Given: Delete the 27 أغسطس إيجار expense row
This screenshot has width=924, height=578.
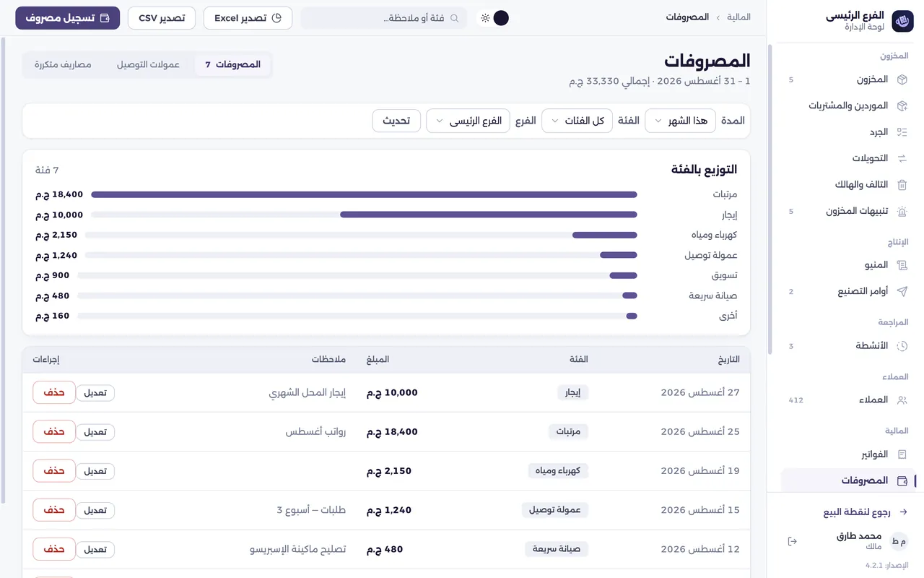Looking at the screenshot, I should click(x=54, y=392).
